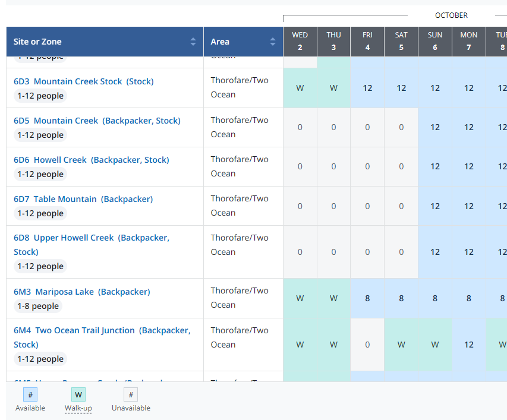The width and height of the screenshot is (507, 420).
Task: Select Monday Oct 7 for 6D7 Table Mountain
Action: point(469,206)
